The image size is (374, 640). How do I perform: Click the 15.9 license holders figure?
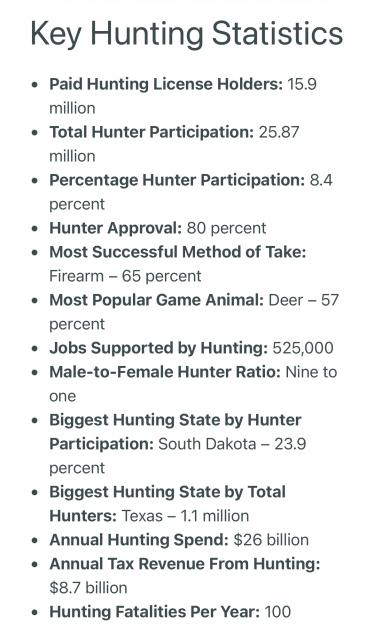302,84
